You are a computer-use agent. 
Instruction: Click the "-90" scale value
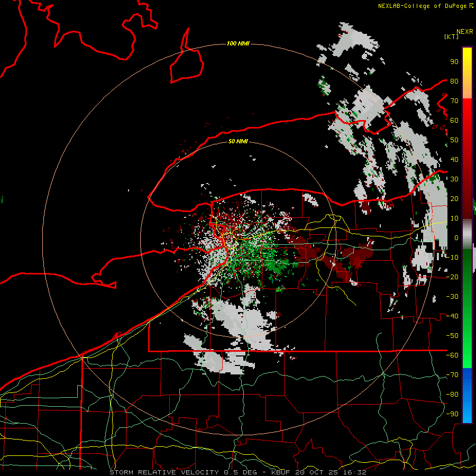[452, 414]
